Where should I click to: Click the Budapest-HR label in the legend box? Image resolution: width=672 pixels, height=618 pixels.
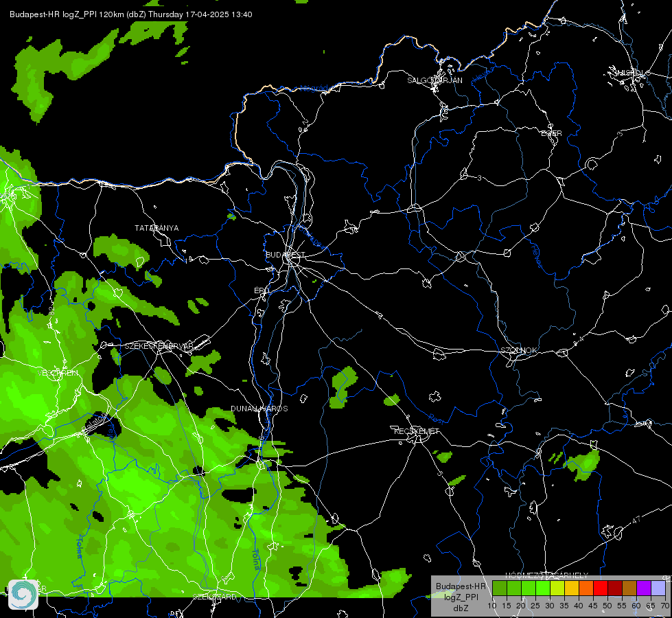[461, 586]
